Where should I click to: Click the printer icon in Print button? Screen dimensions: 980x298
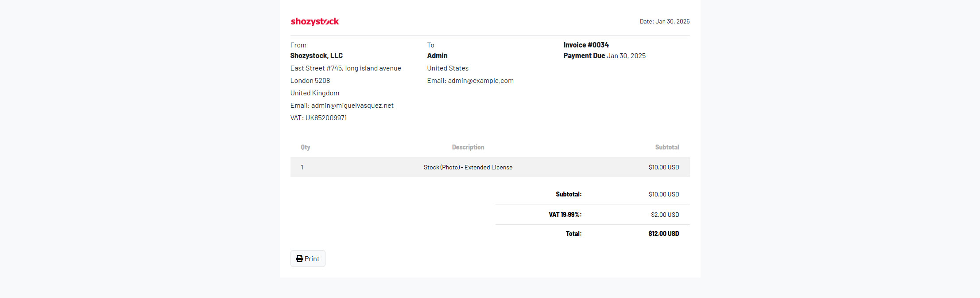(x=299, y=259)
